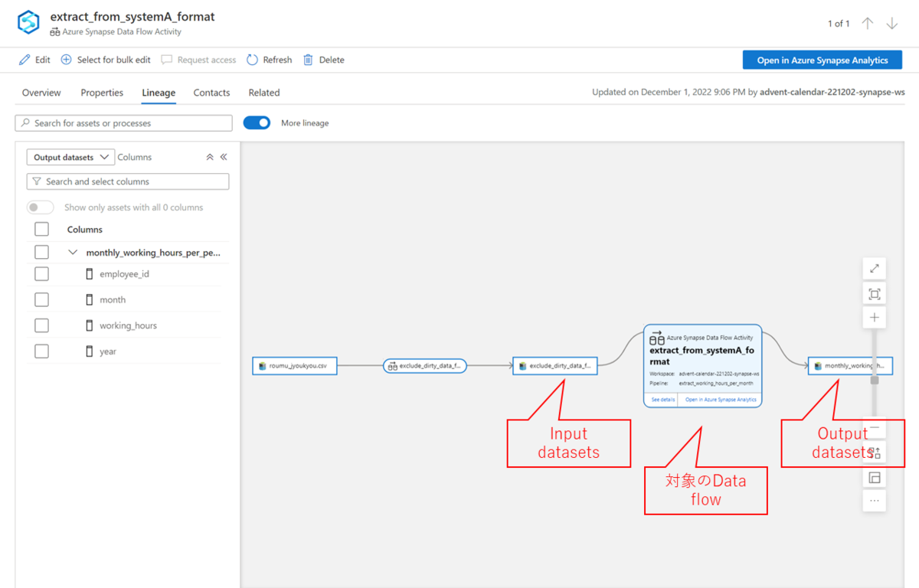
Task: Click the zoom-to-fit lineage icon
Action: (875, 294)
